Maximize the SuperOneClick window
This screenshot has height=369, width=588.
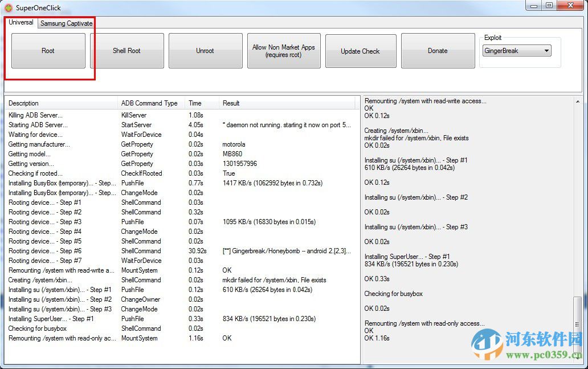tap(549, 5)
